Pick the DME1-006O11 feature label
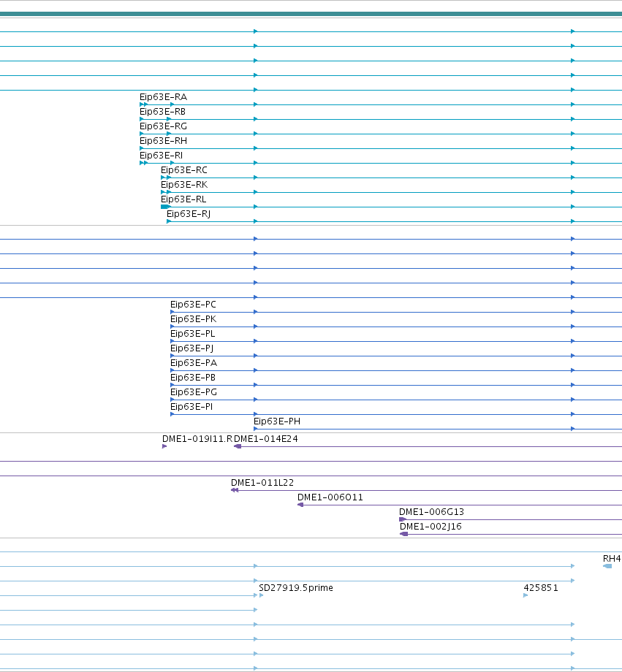The image size is (622, 672). pos(330,497)
